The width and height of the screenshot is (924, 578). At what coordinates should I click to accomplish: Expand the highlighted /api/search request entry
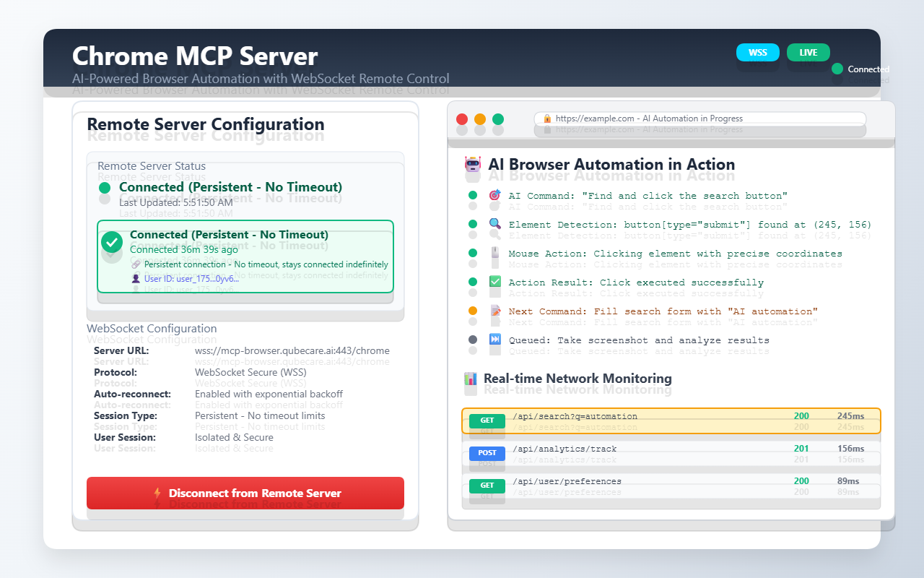click(x=671, y=420)
